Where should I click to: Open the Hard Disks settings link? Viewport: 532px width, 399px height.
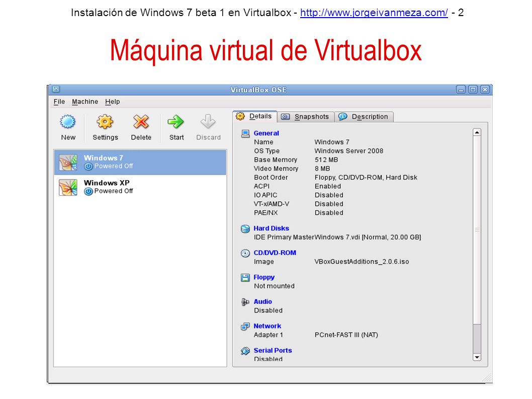[271, 228]
